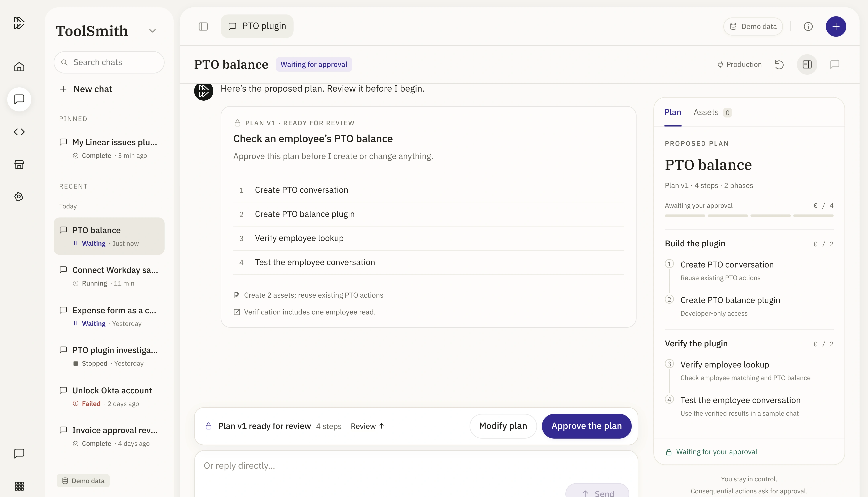Click the feedback chat icon at rail bottom
The height and width of the screenshot is (497, 868).
19,453
